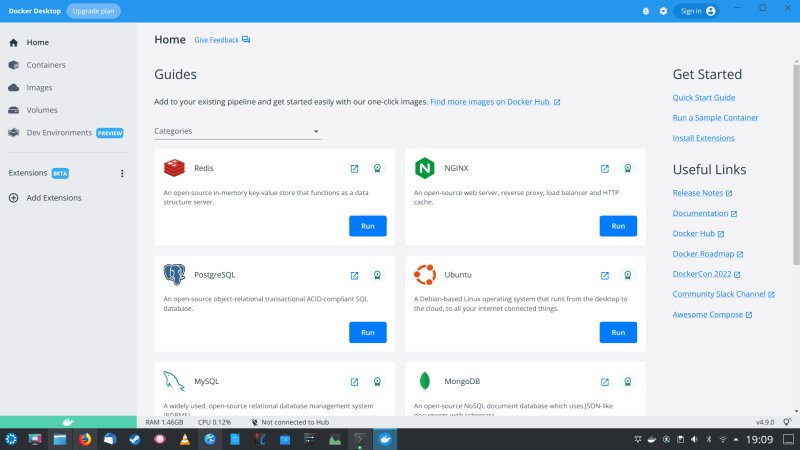Click the v4.9.0 version label
The width and height of the screenshot is (800, 450).
(x=765, y=422)
